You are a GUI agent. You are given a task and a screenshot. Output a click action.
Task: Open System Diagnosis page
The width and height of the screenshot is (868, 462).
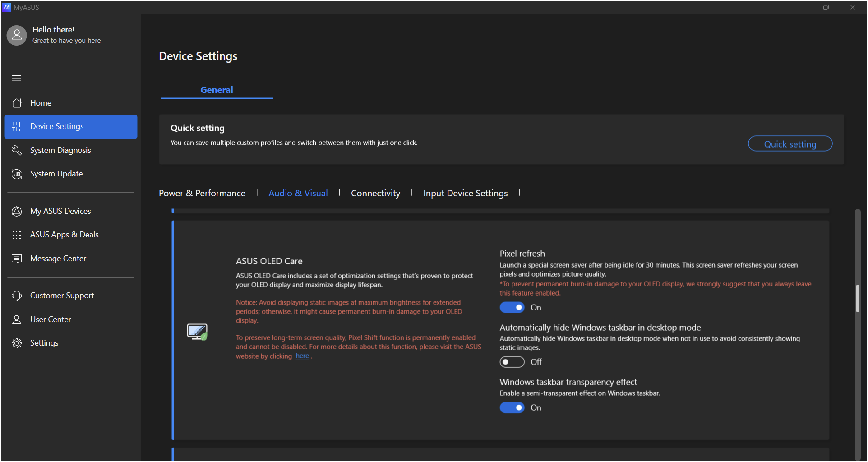(71, 150)
